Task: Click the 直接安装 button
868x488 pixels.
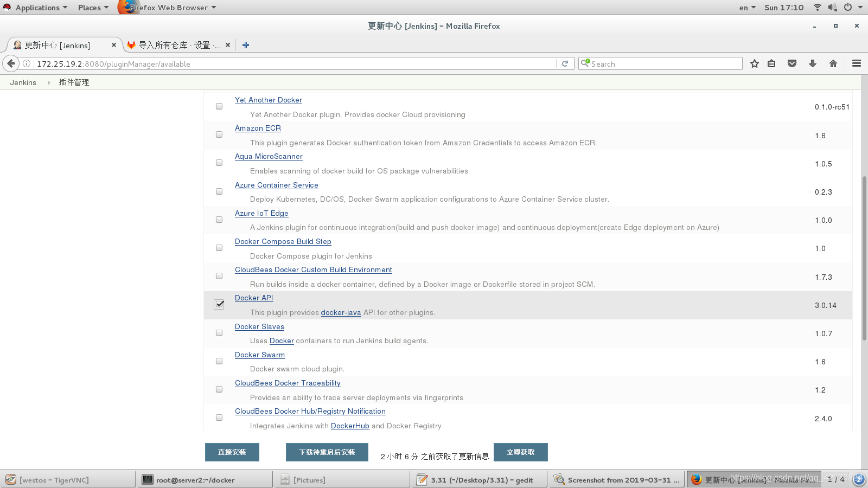Action: click(232, 452)
